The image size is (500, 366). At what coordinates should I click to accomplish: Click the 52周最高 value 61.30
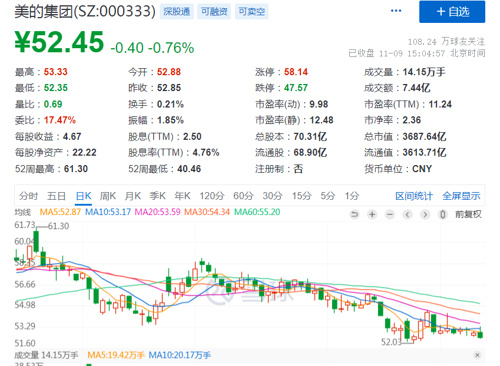click(76, 169)
